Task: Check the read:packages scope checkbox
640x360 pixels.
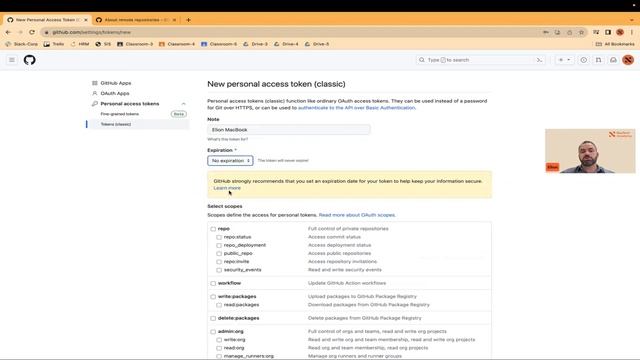Action: point(219,305)
